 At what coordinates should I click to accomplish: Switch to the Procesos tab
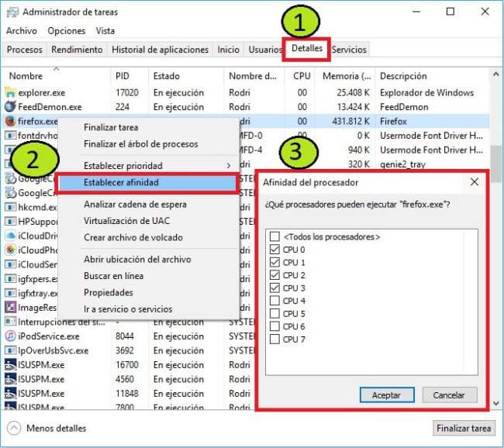click(25, 50)
